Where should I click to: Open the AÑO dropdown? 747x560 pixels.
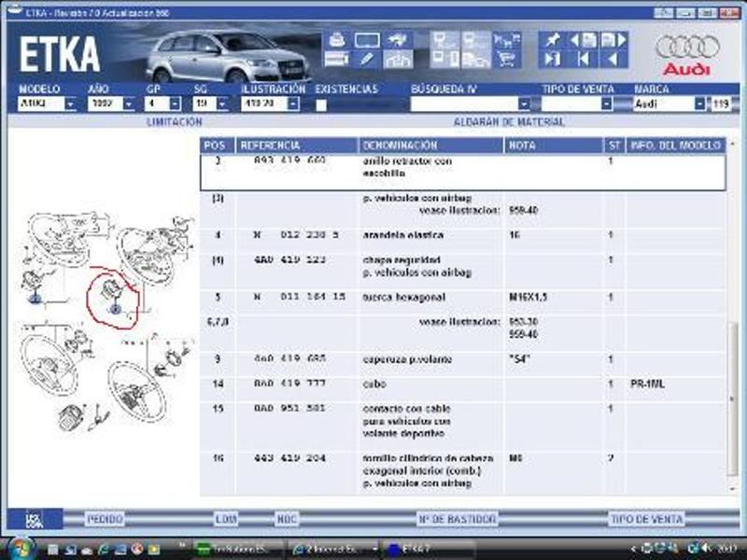click(129, 104)
